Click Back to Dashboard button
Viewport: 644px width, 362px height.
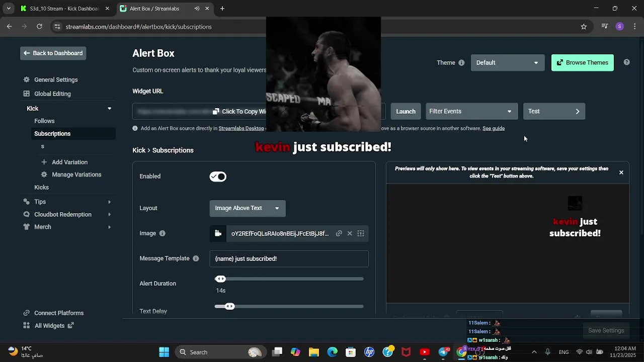(53, 53)
